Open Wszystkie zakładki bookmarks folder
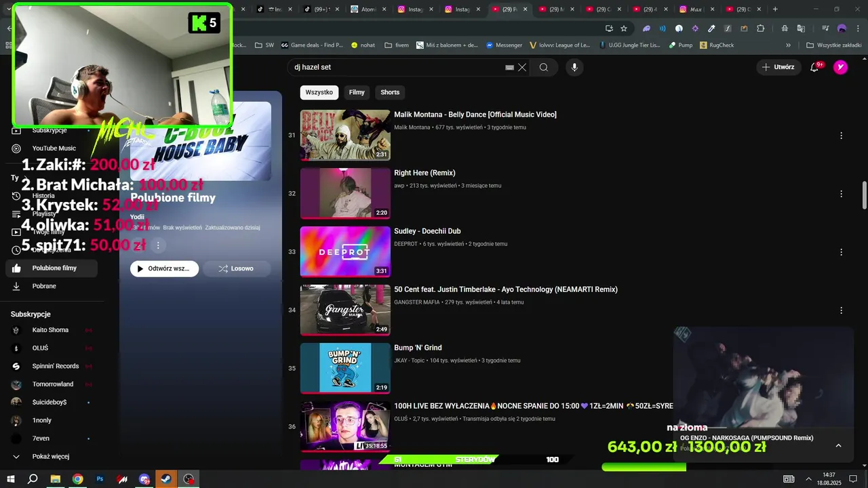 coord(833,45)
